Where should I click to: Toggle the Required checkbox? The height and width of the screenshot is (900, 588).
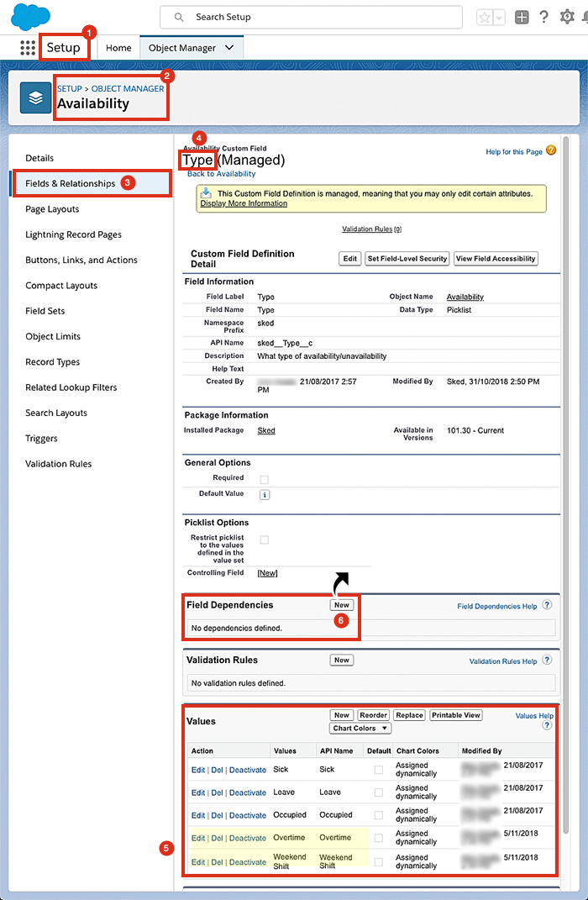265,479
